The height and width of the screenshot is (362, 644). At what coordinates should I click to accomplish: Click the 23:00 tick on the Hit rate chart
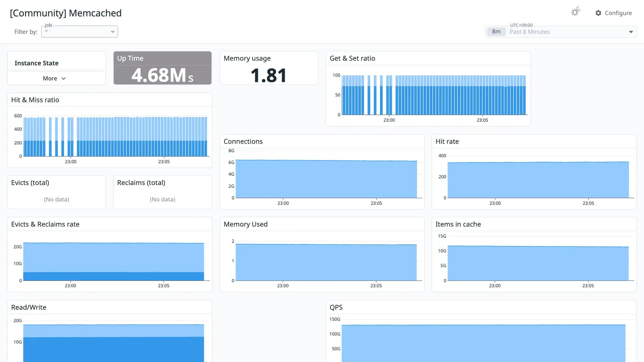pyautogui.click(x=495, y=203)
